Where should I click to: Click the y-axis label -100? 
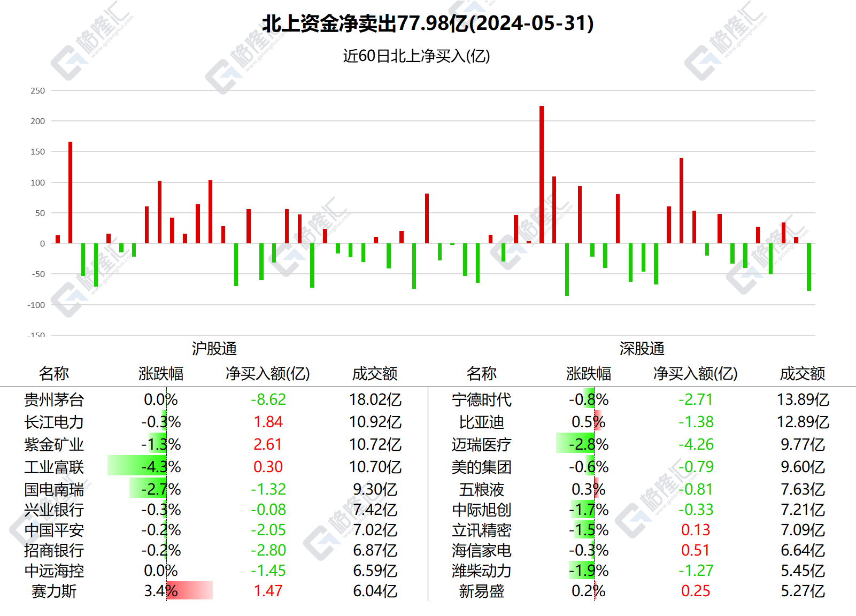(36, 305)
